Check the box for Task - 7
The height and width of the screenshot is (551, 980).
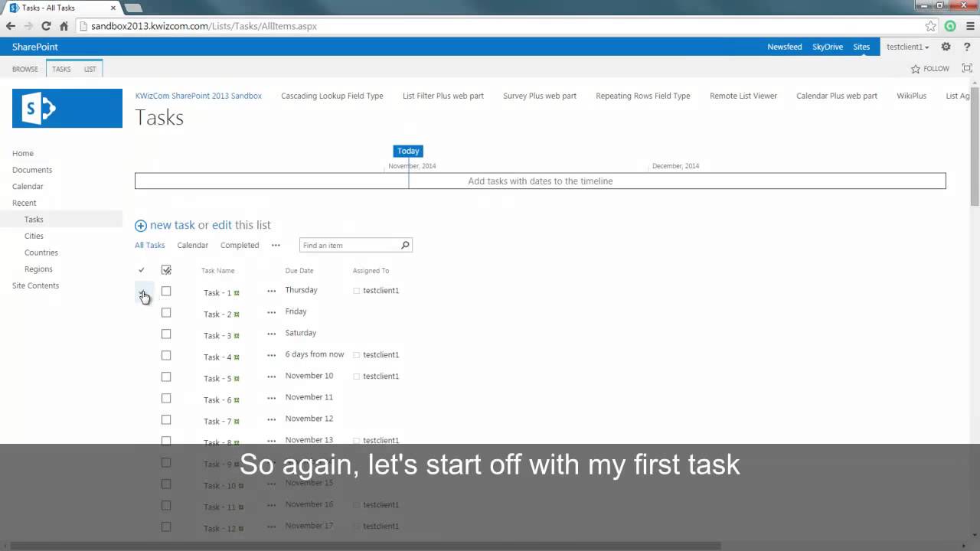pos(166,419)
